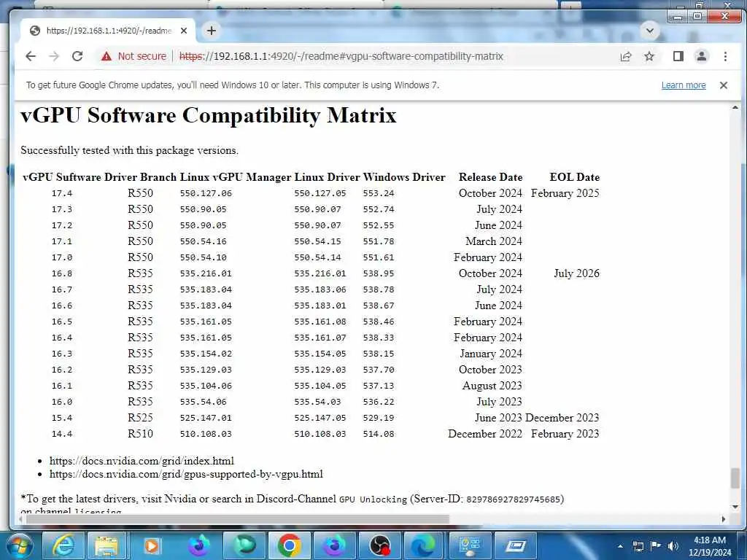Click February 2025 EOL date

[x=565, y=193]
